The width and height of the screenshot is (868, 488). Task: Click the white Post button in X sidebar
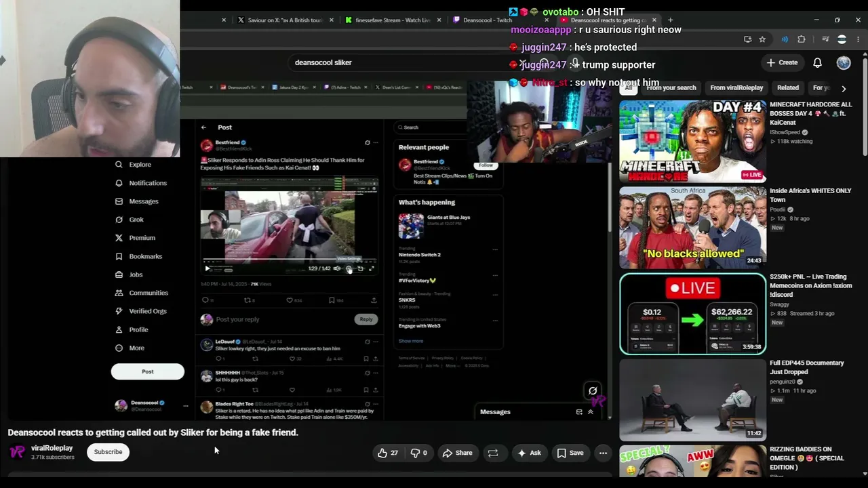click(148, 371)
